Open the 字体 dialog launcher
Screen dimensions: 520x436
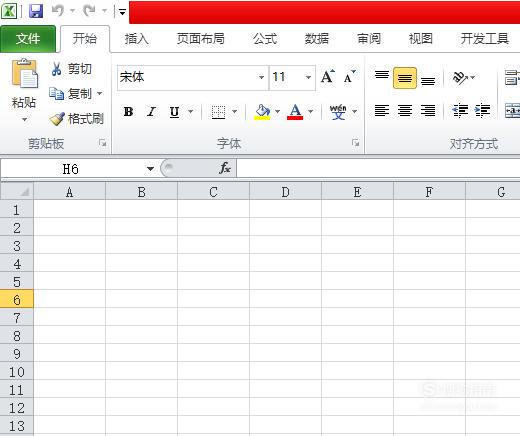[356, 143]
